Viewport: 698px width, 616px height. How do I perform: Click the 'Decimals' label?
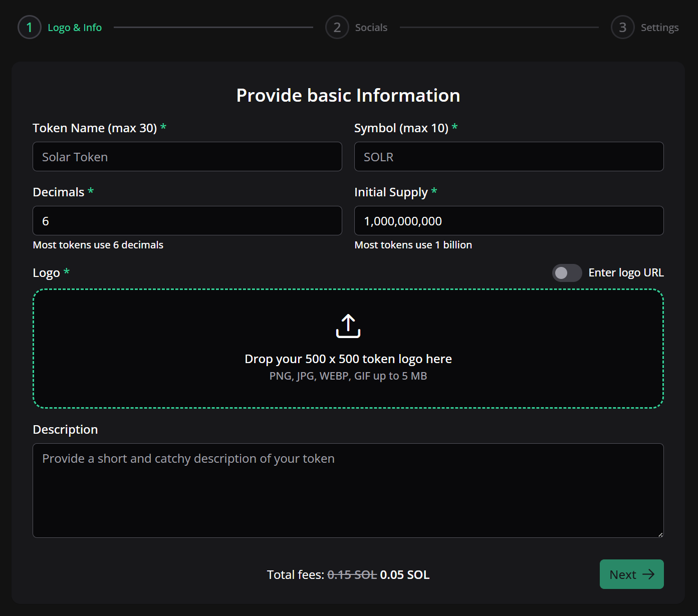tap(59, 192)
